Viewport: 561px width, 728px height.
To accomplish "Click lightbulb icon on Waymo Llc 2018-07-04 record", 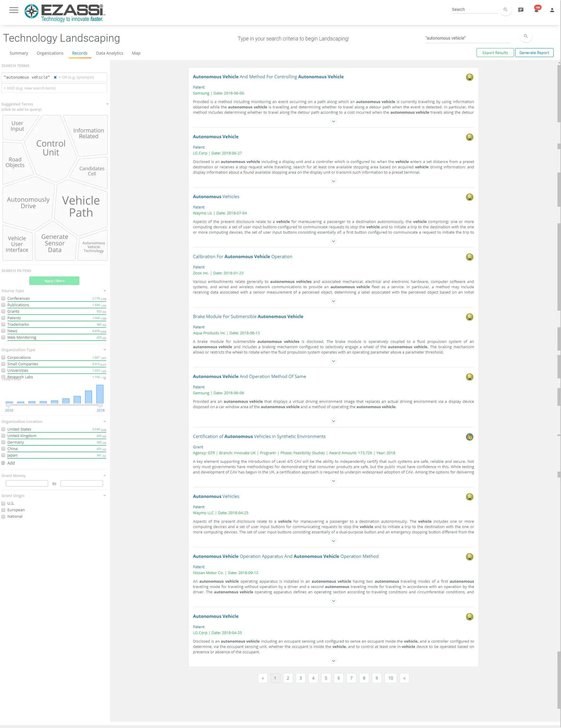I will (x=470, y=197).
